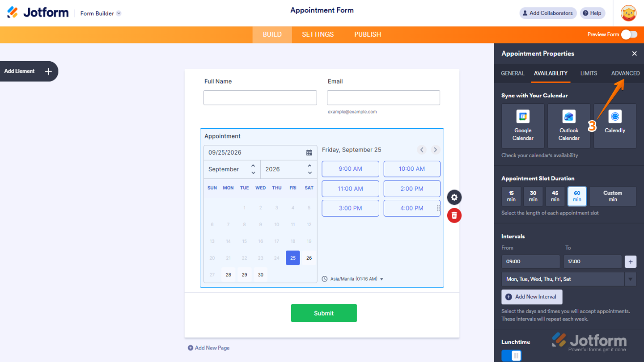
Task: Sync with Google Calendar
Action: pyautogui.click(x=523, y=126)
